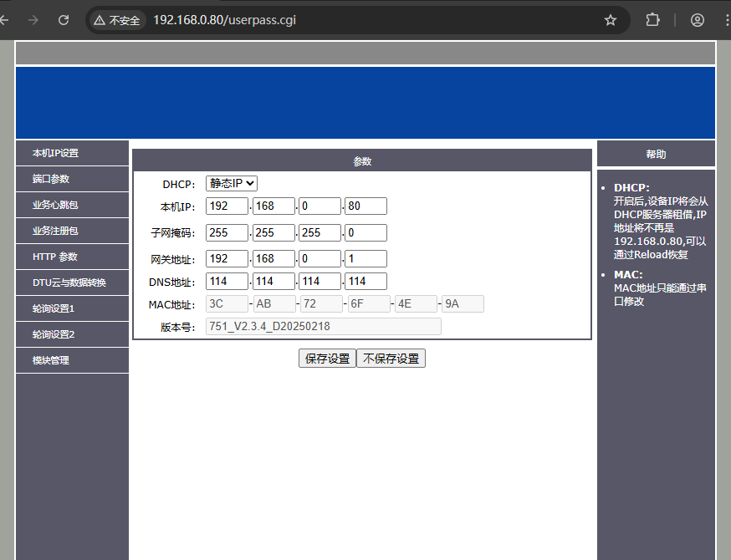Click the 本机IP fourth octet field 80
The image size is (731, 560).
pyautogui.click(x=365, y=206)
